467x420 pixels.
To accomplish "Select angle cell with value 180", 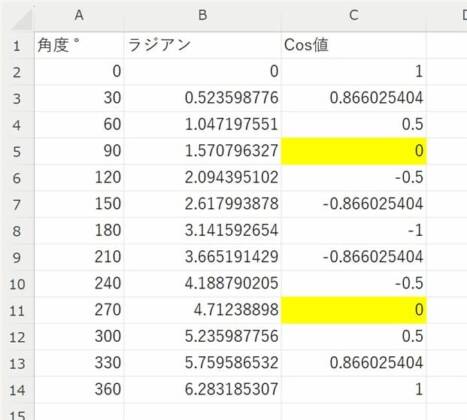I will [79, 231].
